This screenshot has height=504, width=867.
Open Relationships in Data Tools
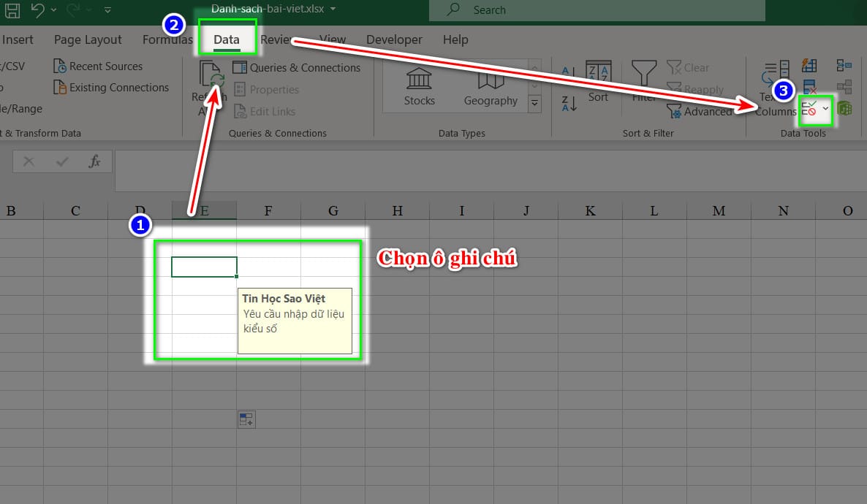844,87
